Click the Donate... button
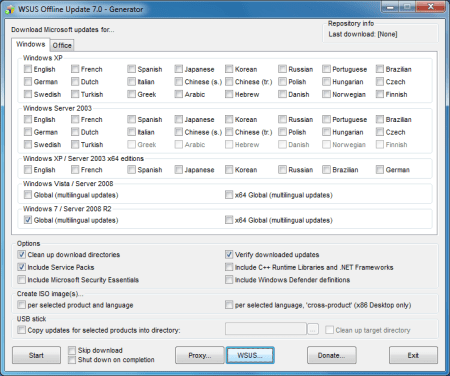This screenshot has height=376, width=450. click(332, 355)
